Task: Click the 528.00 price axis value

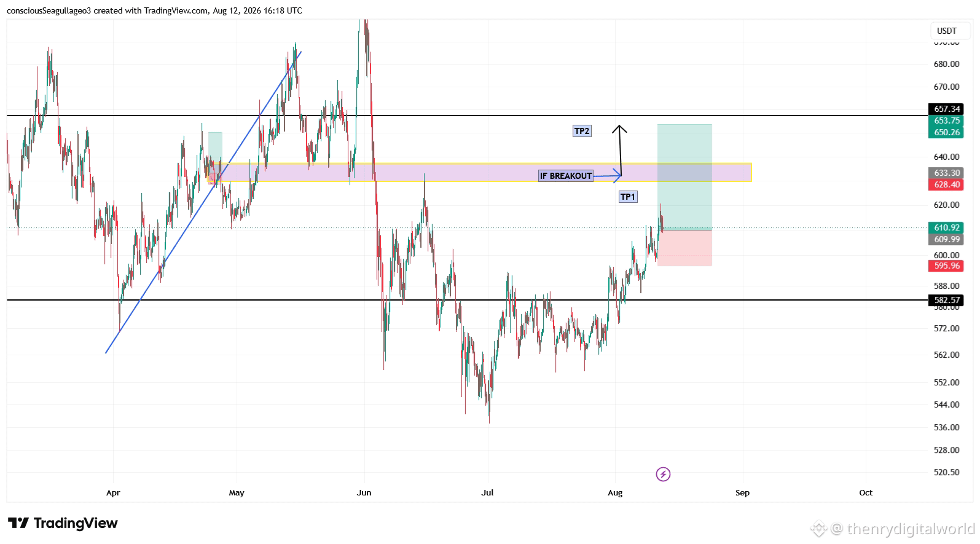Action: pos(946,450)
